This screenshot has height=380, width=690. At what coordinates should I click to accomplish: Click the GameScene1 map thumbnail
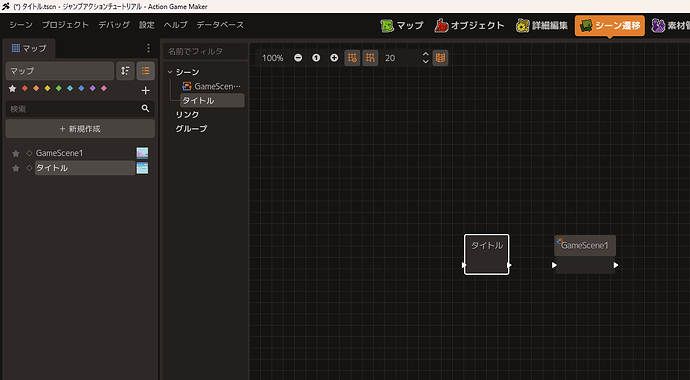pos(142,153)
